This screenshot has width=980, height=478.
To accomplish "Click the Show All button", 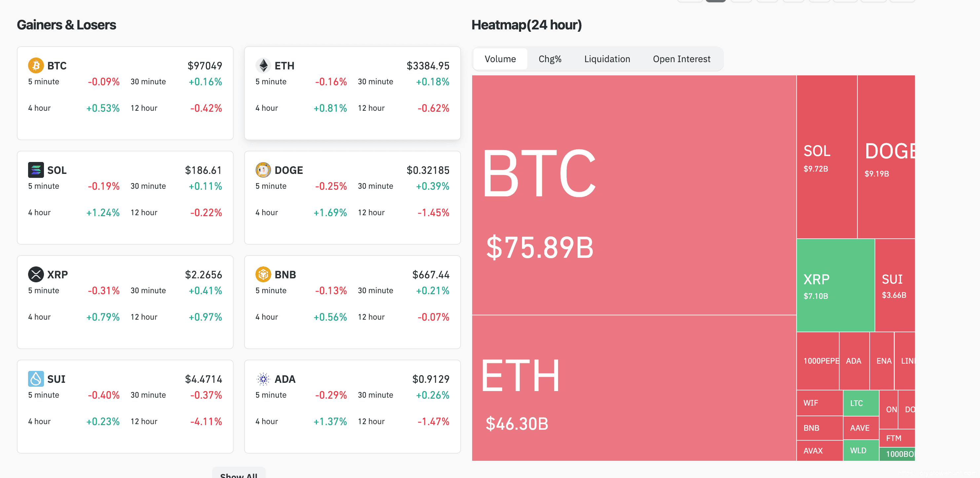I will coord(239,474).
